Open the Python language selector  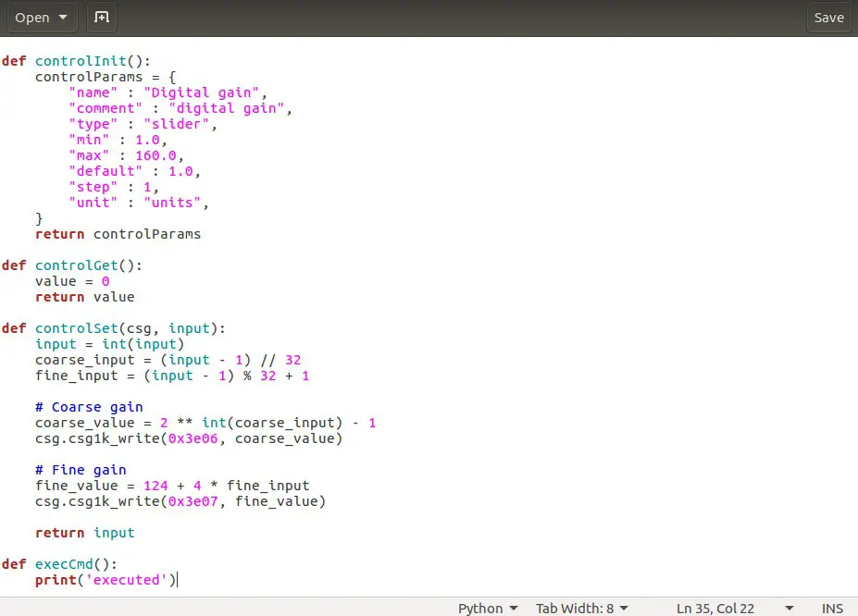coord(488,609)
